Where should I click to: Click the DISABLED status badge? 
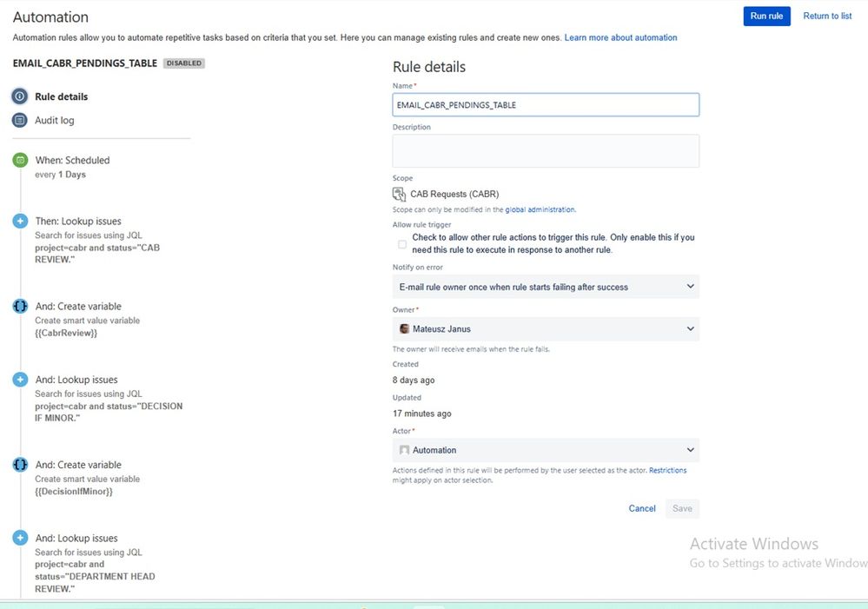pyautogui.click(x=184, y=63)
